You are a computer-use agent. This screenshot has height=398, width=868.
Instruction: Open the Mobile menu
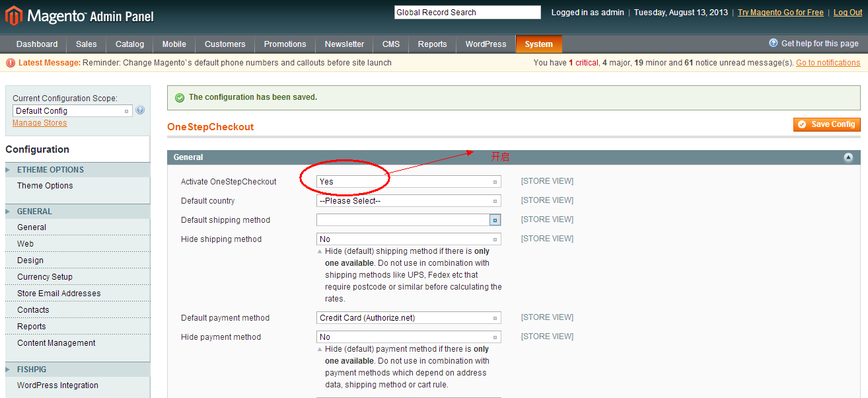click(x=174, y=44)
